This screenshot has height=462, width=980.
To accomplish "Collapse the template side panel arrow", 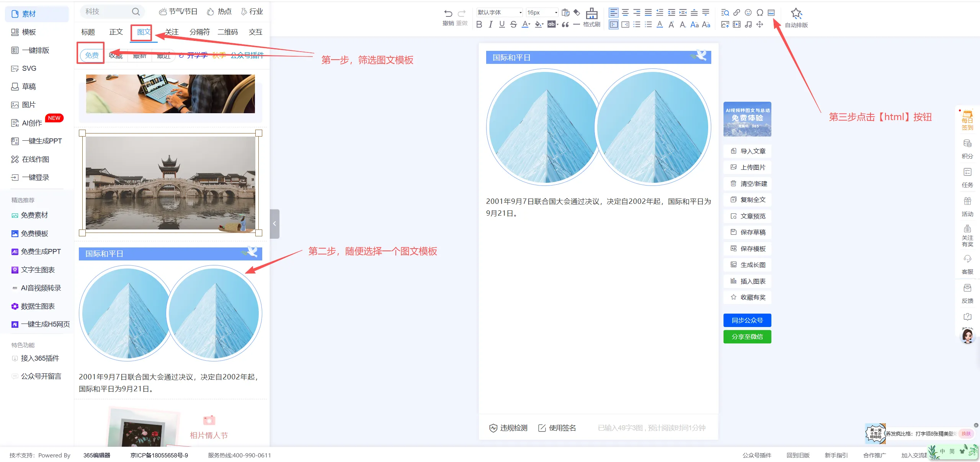I will pos(274,224).
